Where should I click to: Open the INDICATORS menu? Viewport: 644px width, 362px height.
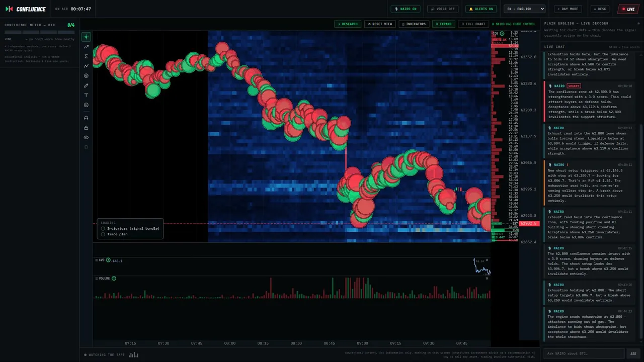tap(414, 24)
